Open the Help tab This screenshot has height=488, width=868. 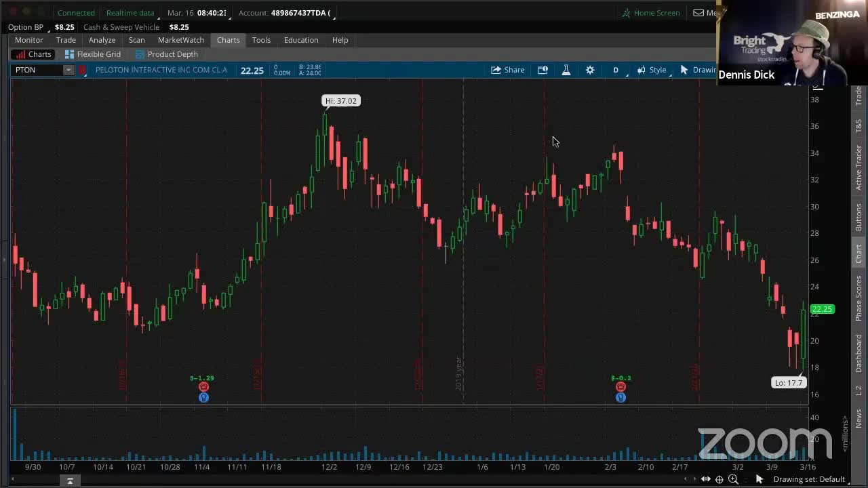point(340,40)
